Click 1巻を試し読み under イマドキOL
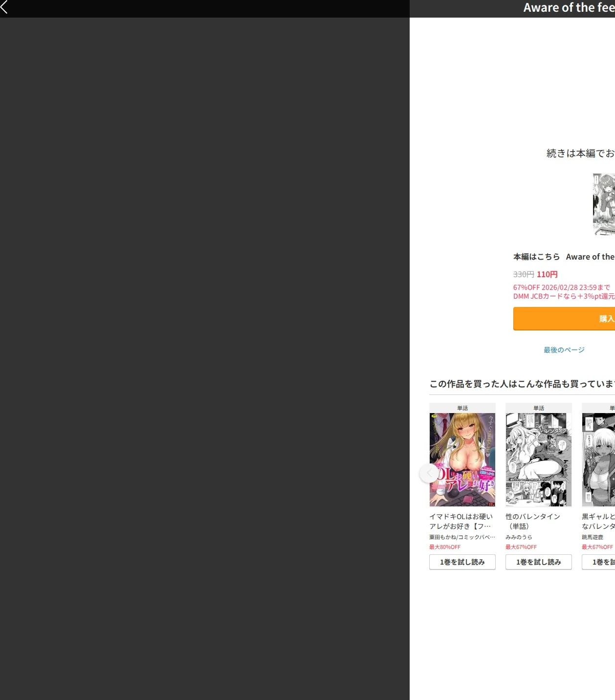 462,562
